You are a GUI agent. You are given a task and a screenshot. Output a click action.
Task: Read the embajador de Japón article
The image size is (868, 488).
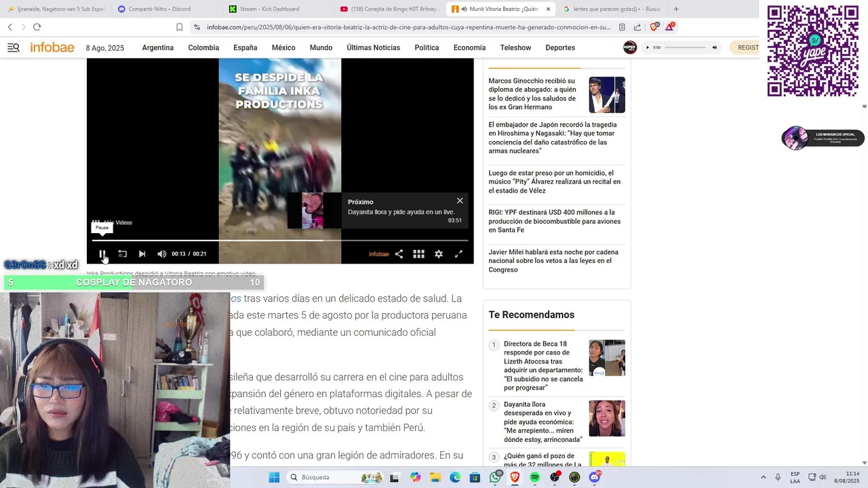click(x=553, y=138)
